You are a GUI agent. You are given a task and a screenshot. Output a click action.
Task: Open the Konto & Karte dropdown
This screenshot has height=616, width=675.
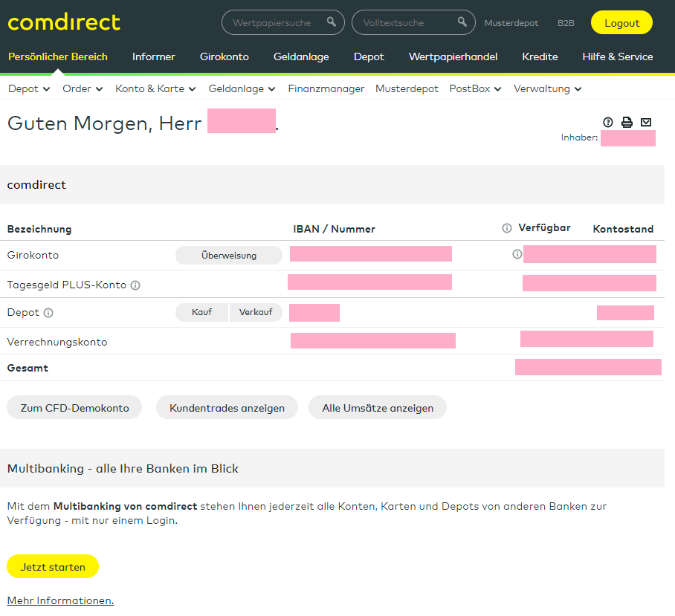pos(155,89)
